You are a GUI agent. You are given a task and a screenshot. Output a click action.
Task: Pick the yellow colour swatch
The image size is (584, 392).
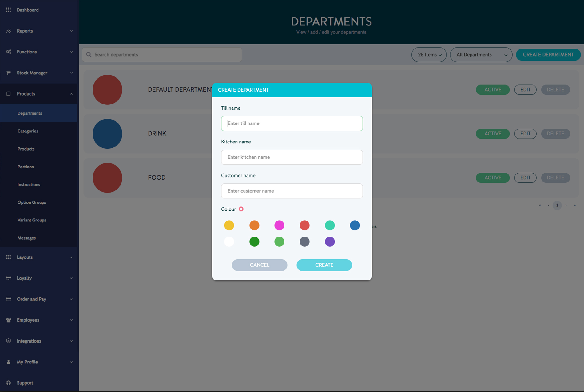(x=229, y=225)
